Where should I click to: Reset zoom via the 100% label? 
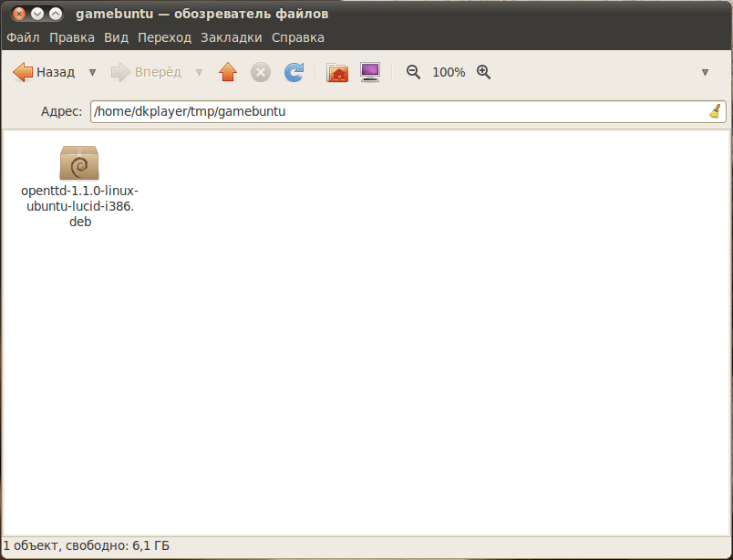click(449, 73)
